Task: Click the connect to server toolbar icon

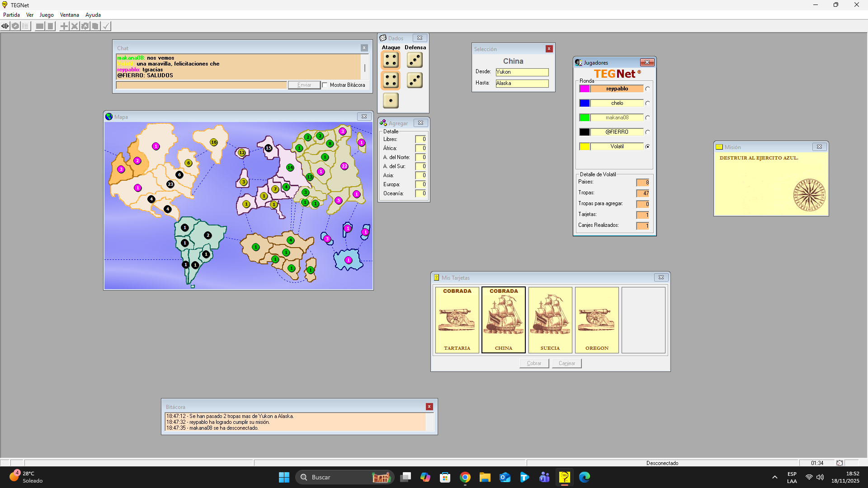Action: 5,26
